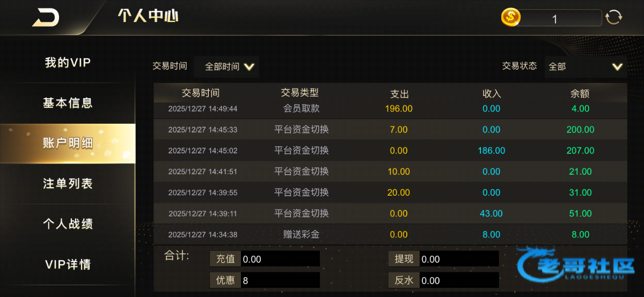Select 账户明细 in the sidebar
644x297 pixels.
click(x=68, y=143)
